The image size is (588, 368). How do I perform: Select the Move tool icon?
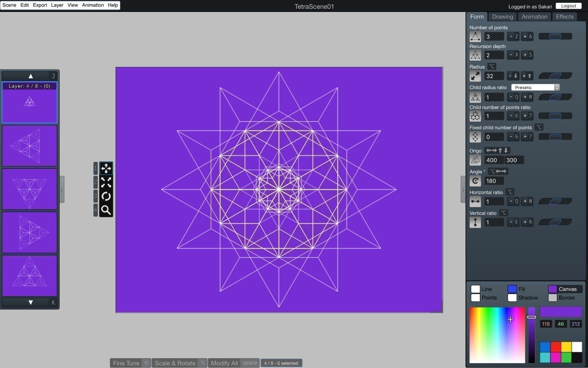(106, 169)
